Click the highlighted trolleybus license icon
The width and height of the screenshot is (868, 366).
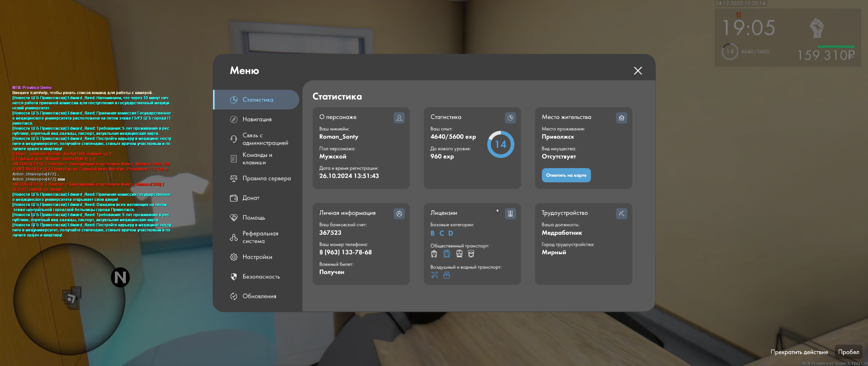click(447, 254)
